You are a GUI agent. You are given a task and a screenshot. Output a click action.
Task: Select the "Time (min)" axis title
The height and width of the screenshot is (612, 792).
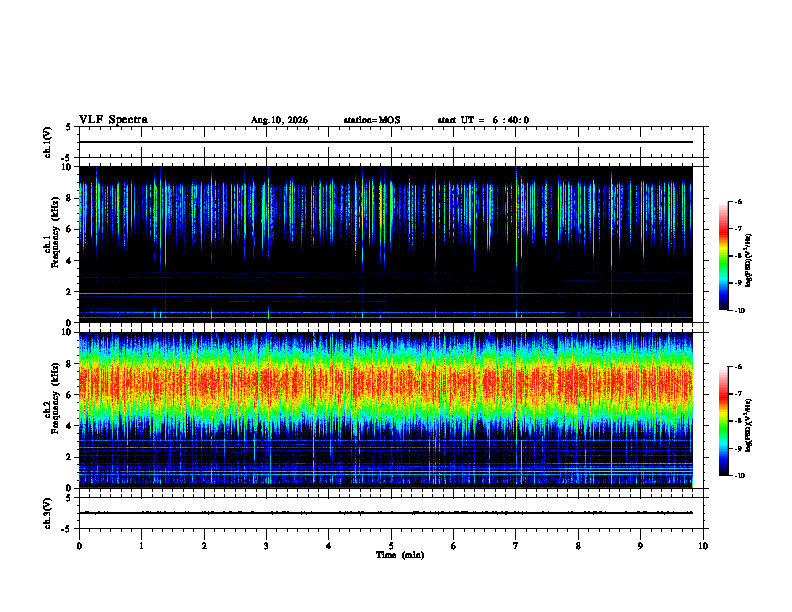coord(400,555)
